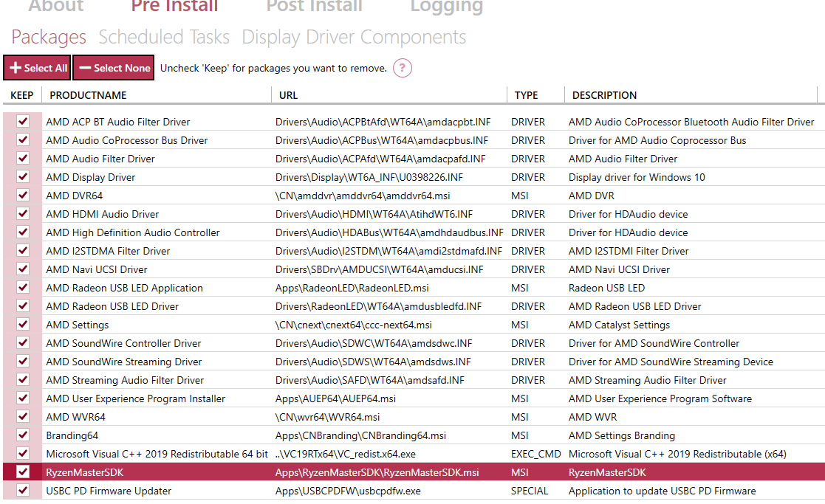Click description 'AMD Catalyst Settings'

[619, 325]
